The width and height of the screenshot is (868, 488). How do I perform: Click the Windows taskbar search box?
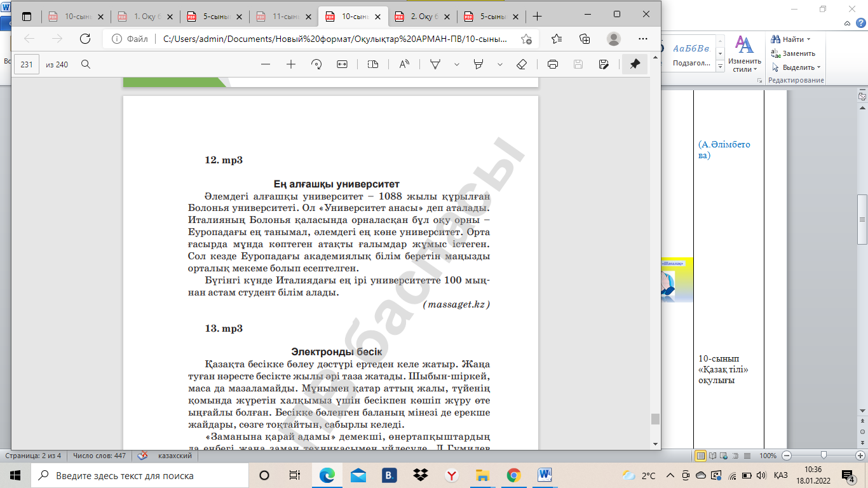[x=140, y=475]
